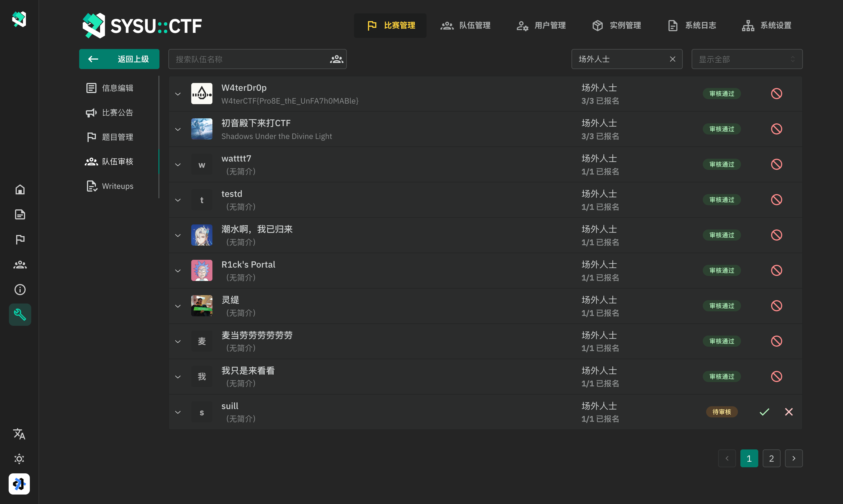Go to page 2 of teams
Viewport: 843px width, 504px height.
coord(771,459)
